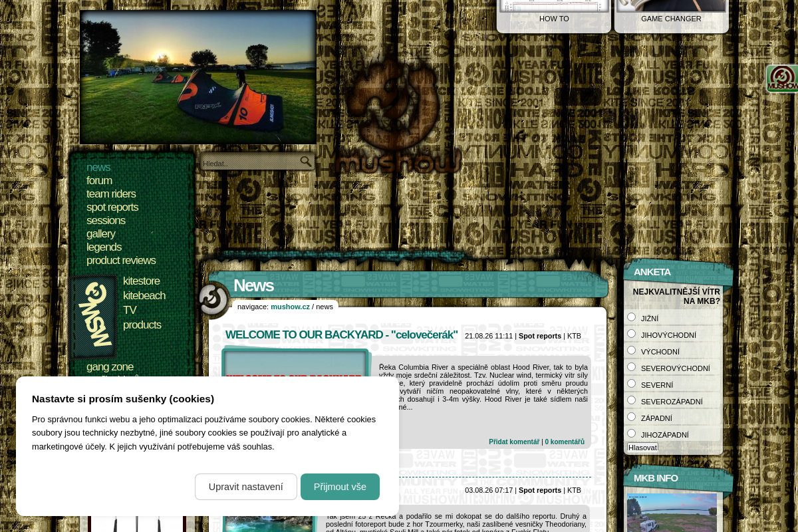Click the ANKETA panel heading

pyautogui.click(x=652, y=272)
